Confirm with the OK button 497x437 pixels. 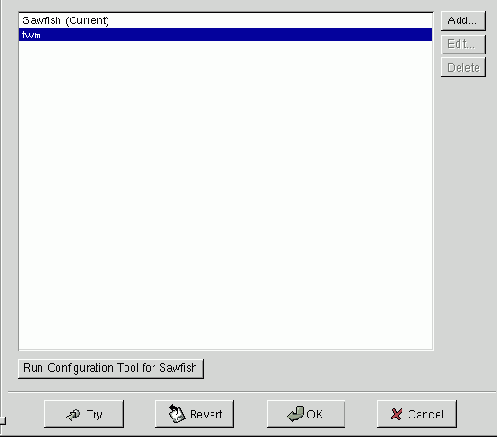tap(306, 414)
